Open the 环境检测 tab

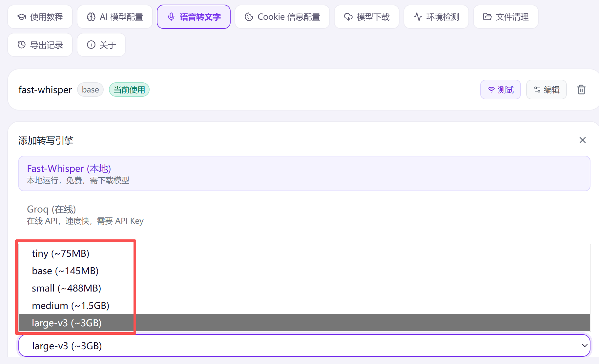(436, 17)
